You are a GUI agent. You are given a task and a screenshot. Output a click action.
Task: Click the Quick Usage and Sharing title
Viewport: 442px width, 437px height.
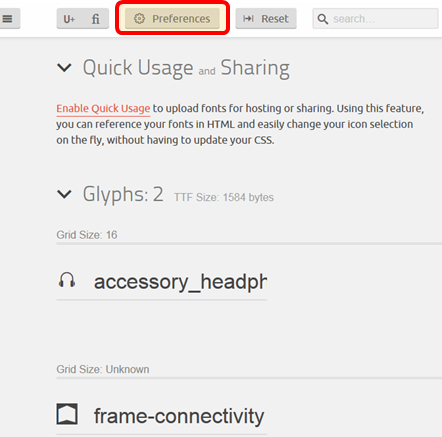tap(186, 68)
